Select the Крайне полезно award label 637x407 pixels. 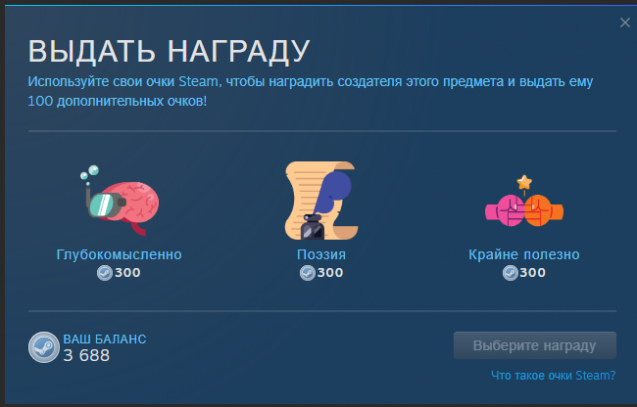[524, 254]
